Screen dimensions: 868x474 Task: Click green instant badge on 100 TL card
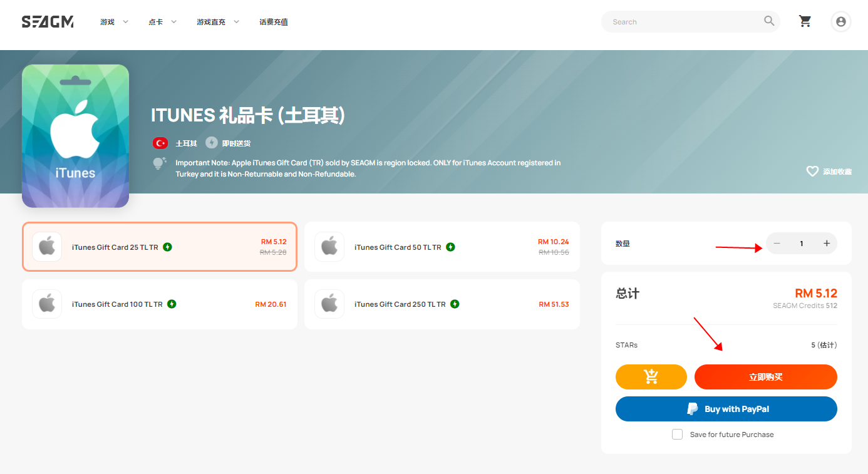click(x=172, y=304)
